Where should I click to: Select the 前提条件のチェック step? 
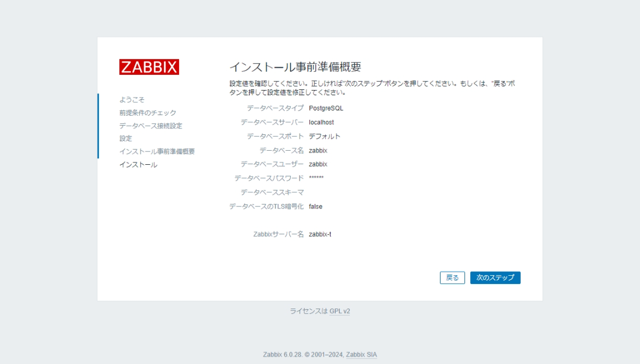click(148, 113)
